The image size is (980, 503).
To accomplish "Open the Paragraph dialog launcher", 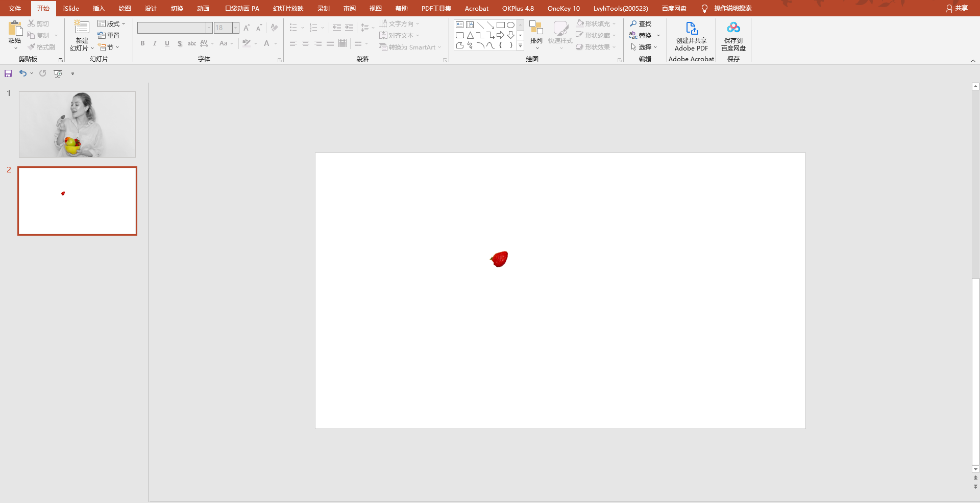I will 445,60.
